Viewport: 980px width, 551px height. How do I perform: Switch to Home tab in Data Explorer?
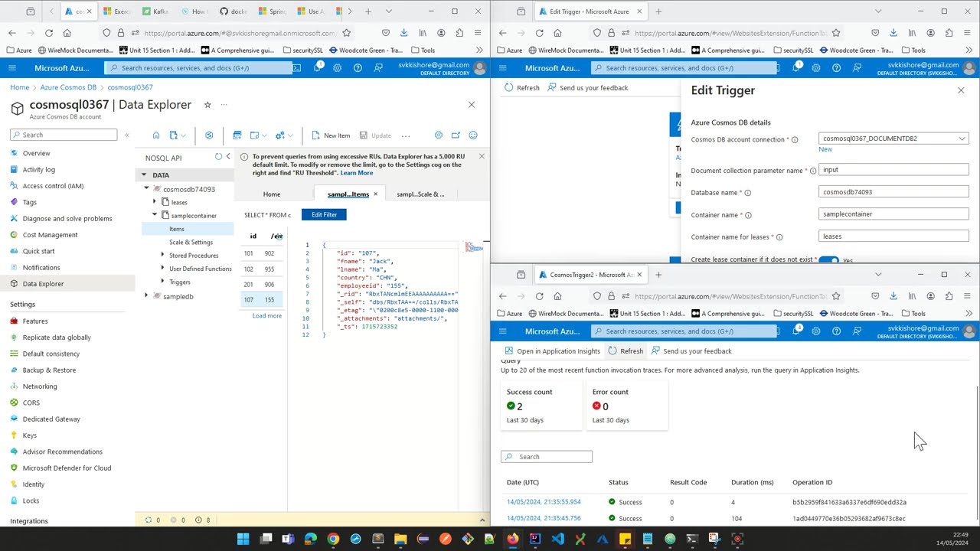coord(272,194)
